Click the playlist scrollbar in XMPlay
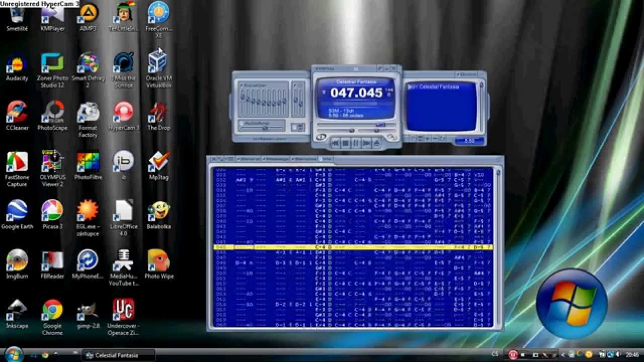Image resolution: width=644 pixels, height=362 pixels. pyautogui.click(x=481, y=107)
